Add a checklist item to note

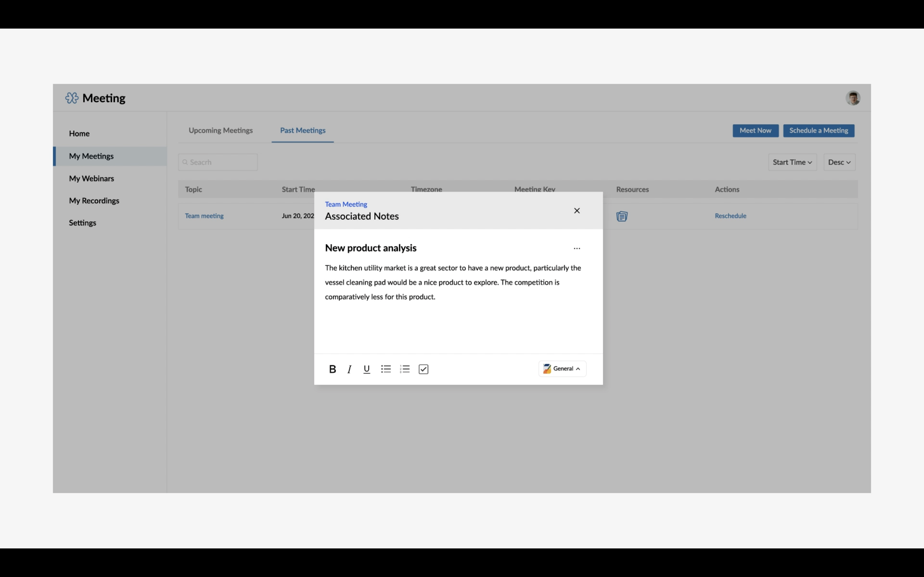[x=424, y=369]
